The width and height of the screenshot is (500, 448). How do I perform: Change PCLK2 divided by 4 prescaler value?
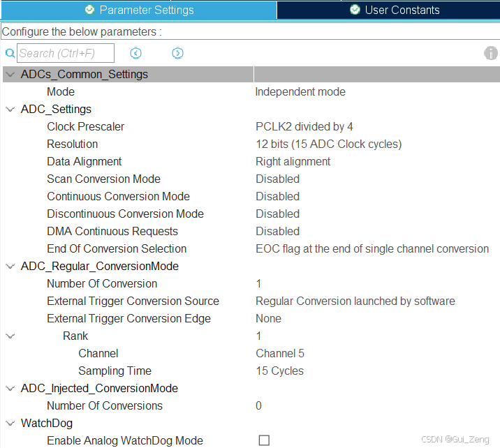pyautogui.click(x=304, y=126)
